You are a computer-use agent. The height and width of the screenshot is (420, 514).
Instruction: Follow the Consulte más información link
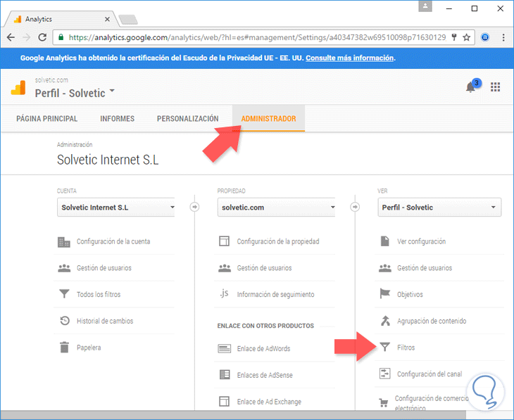(350, 58)
